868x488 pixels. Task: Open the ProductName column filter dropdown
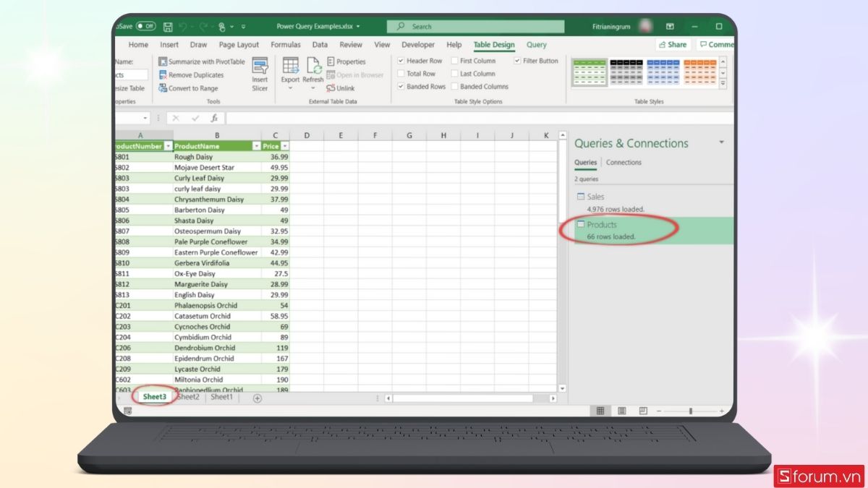tap(255, 146)
